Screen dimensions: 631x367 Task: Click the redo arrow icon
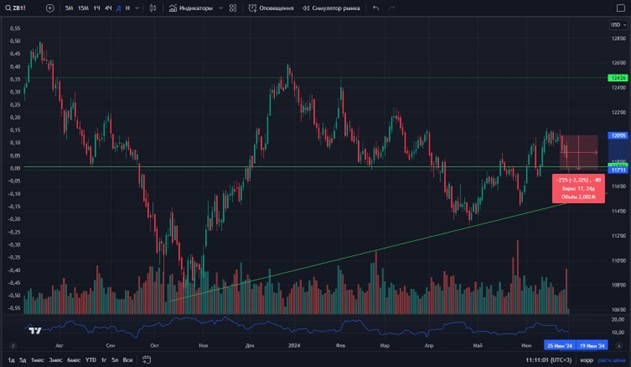click(392, 8)
